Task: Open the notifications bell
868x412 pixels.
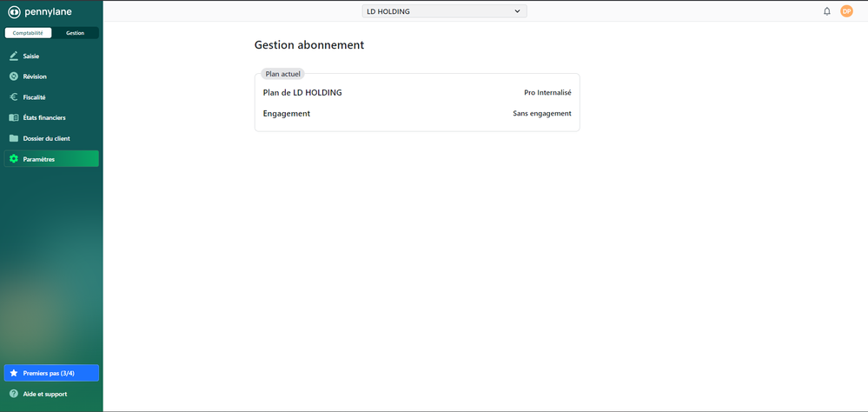Action: coord(826,11)
